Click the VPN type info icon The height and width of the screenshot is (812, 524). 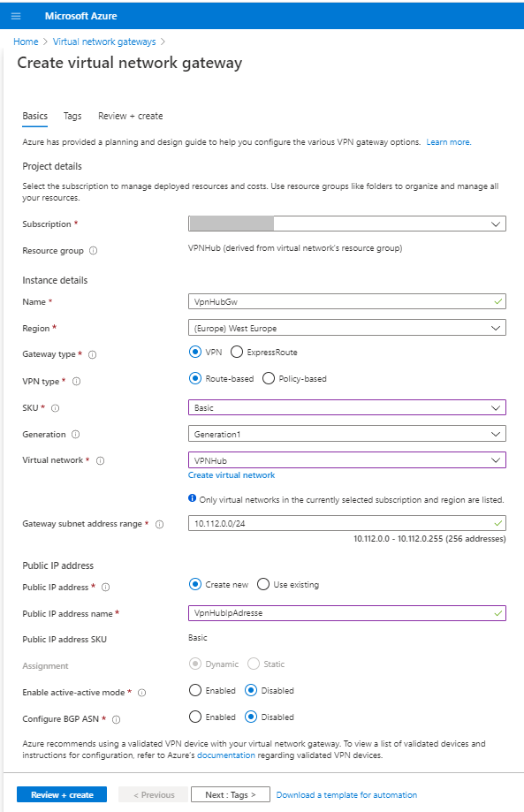76,382
